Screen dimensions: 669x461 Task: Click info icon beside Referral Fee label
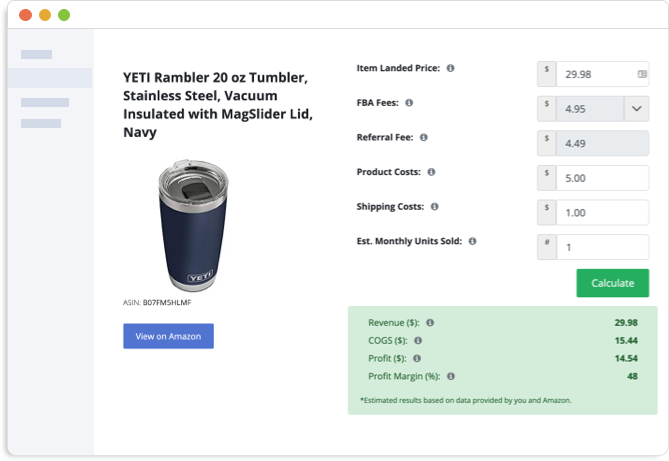[x=424, y=137]
